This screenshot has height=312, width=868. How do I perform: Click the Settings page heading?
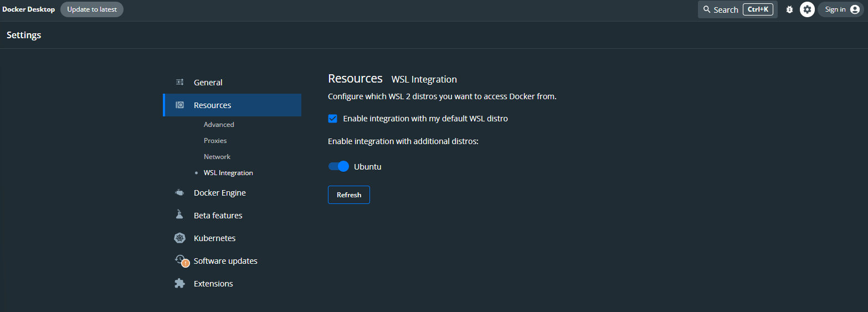pyautogui.click(x=24, y=35)
